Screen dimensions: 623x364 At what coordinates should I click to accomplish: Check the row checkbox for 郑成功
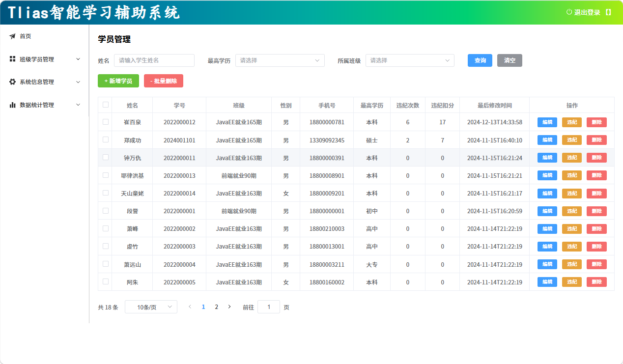pyautogui.click(x=105, y=140)
